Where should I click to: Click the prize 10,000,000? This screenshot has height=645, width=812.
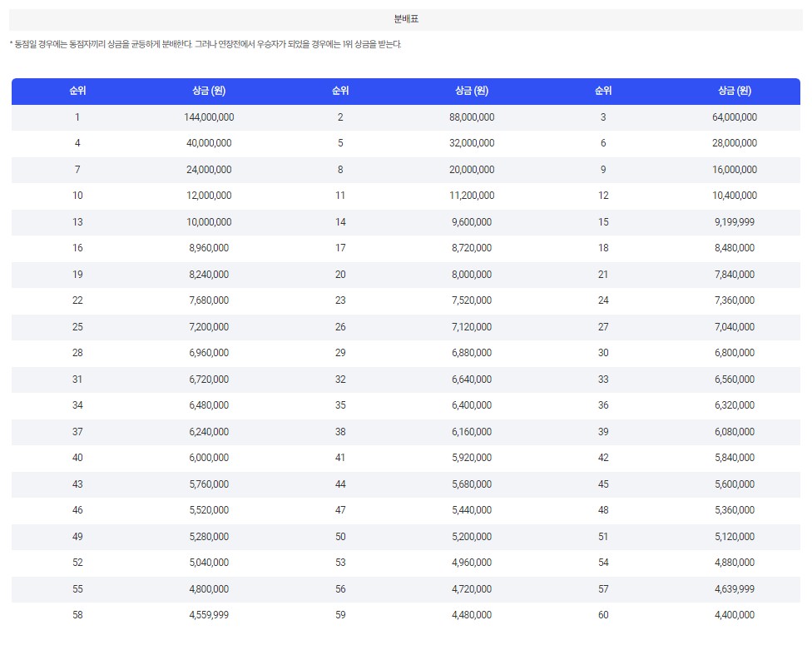(x=209, y=221)
